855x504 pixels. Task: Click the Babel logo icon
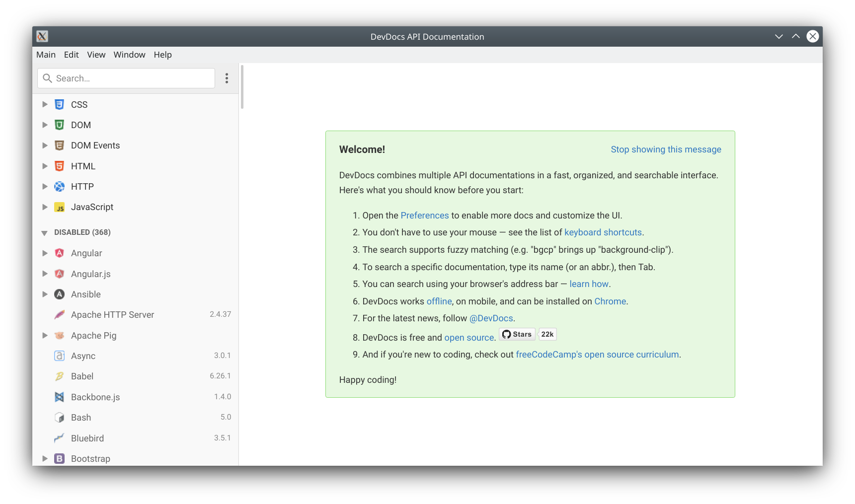59,376
